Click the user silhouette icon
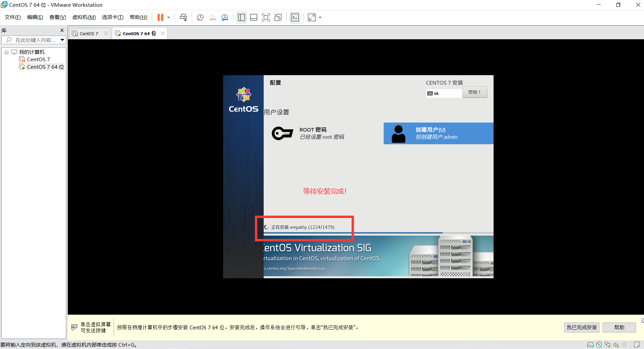The height and width of the screenshot is (349, 644). pyautogui.click(x=399, y=134)
